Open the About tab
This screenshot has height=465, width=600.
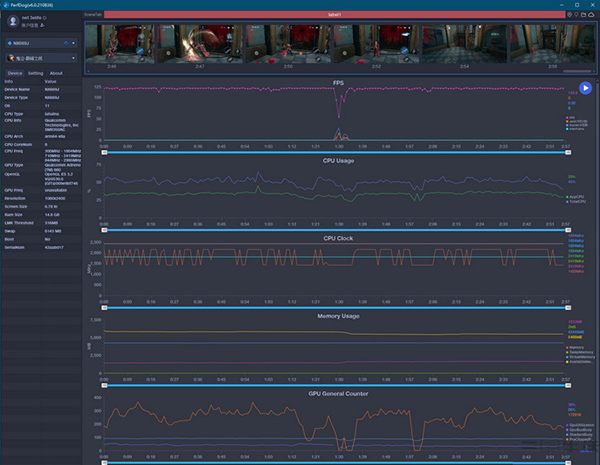tap(56, 73)
